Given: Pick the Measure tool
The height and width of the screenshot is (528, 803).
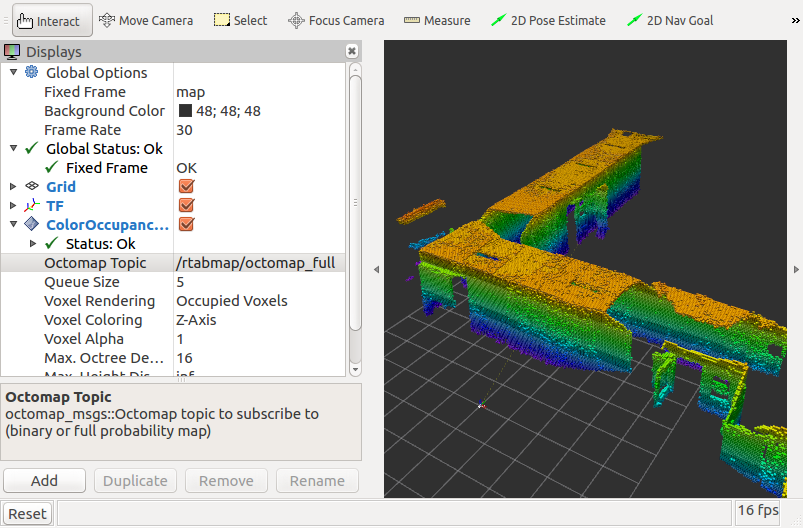Looking at the screenshot, I should pos(437,20).
